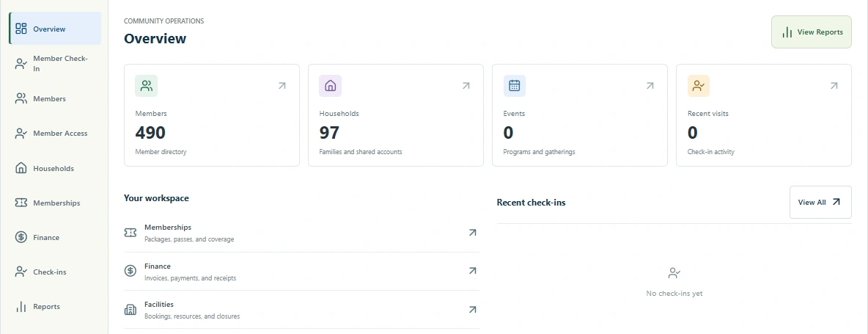Open Member Access from sidebar
The height and width of the screenshot is (334, 868).
point(55,134)
